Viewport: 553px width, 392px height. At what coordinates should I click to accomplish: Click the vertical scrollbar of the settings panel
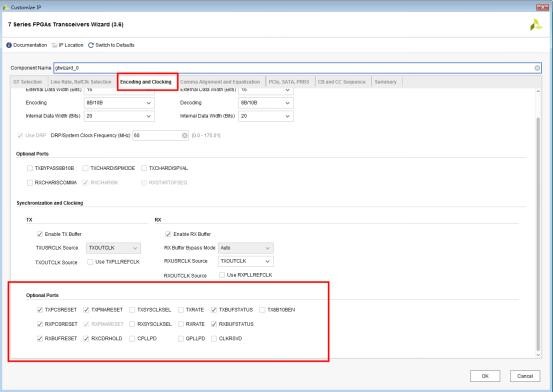pos(538,233)
